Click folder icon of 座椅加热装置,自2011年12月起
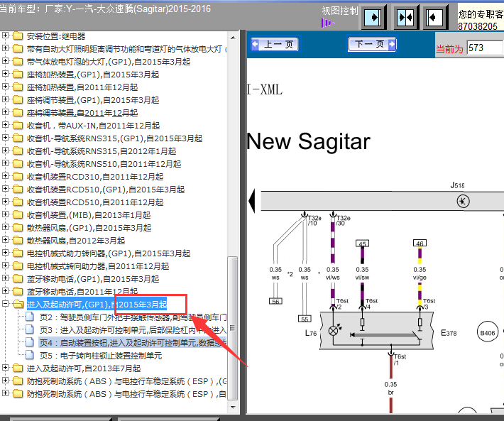504x421 pixels. point(18,87)
